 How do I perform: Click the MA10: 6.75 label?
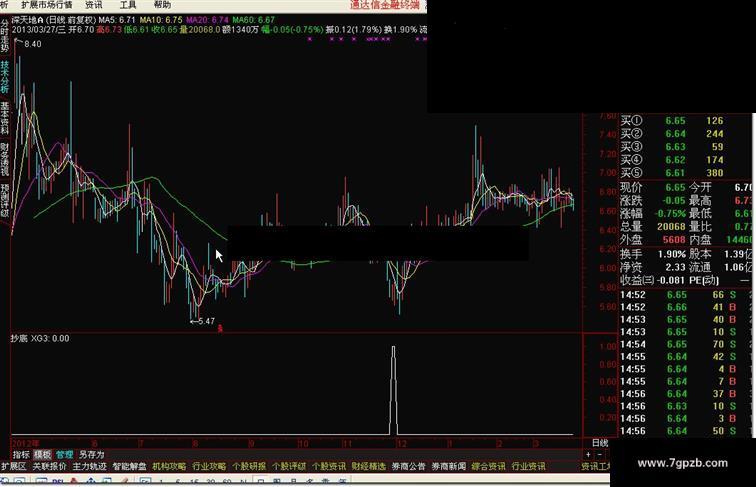click(161, 20)
